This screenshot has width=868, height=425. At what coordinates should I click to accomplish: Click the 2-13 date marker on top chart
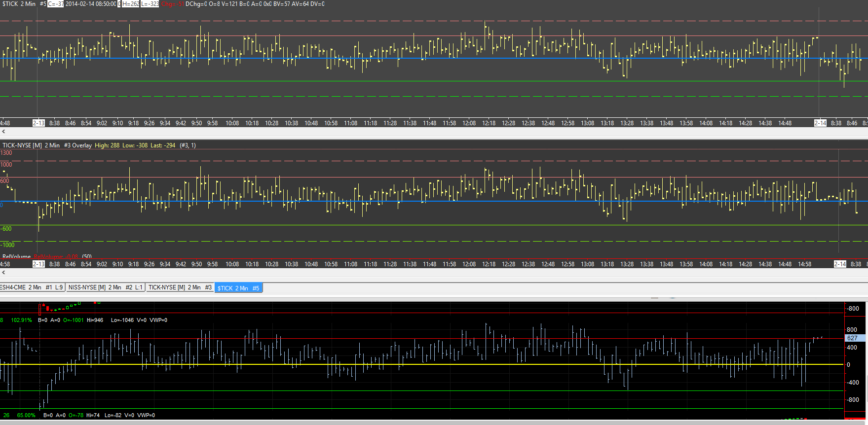pos(38,123)
